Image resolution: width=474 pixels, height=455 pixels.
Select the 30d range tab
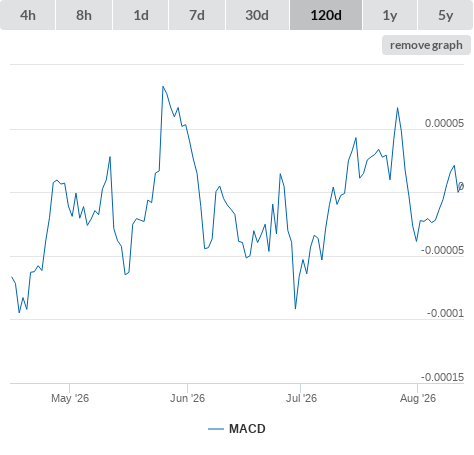[x=257, y=15]
